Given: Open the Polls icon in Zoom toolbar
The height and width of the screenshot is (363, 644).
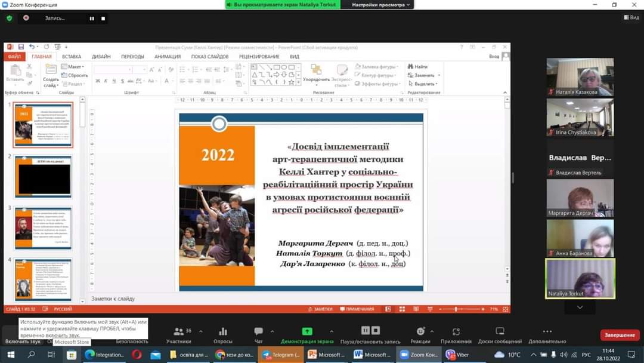Looking at the screenshot, I should (222, 332).
